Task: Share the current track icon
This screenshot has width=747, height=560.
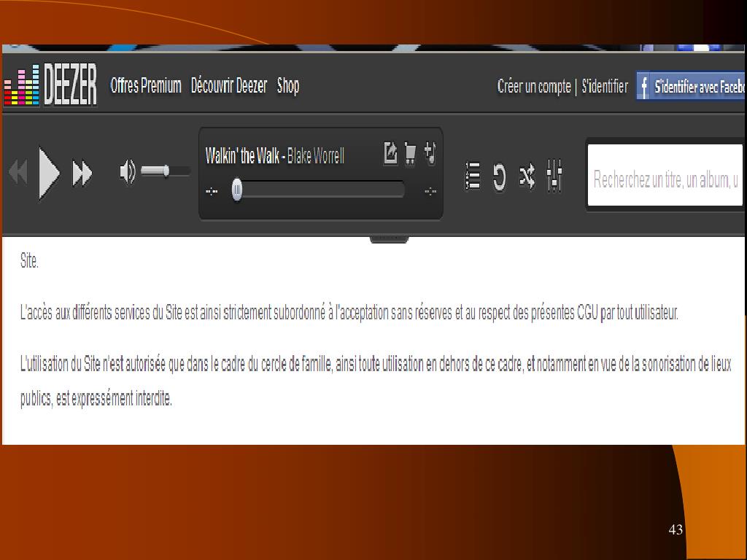Action: (390, 153)
